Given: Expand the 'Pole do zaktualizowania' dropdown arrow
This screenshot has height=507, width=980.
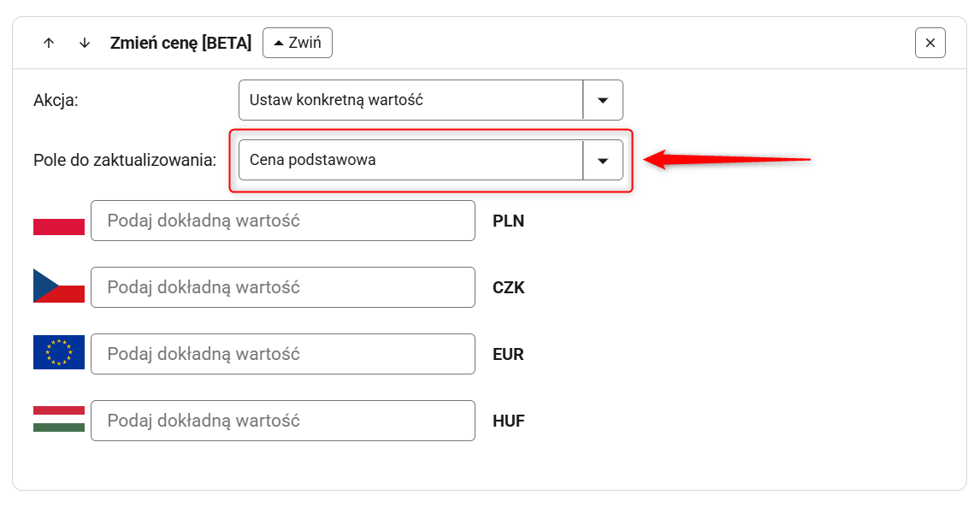Looking at the screenshot, I should click(603, 160).
